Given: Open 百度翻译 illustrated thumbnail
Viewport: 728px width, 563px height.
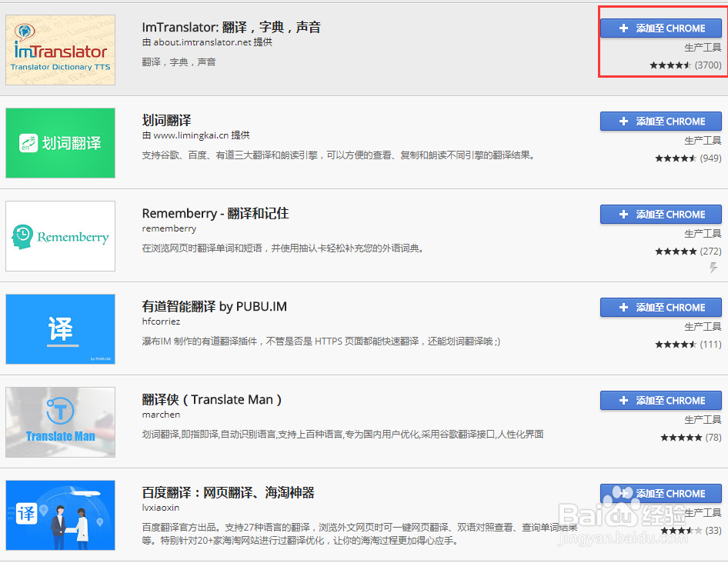Looking at the screenshot, I should 60,515.
